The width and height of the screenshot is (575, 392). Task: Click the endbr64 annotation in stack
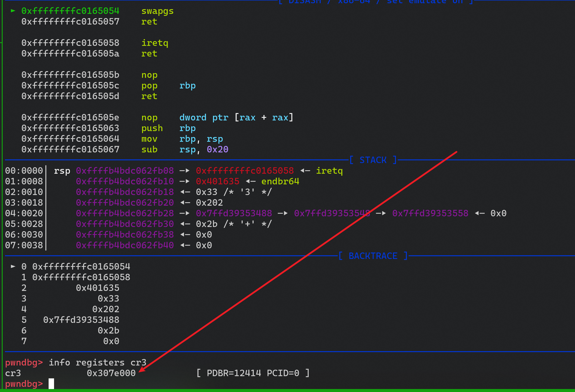pyautogui.click(x=280, y=181)
